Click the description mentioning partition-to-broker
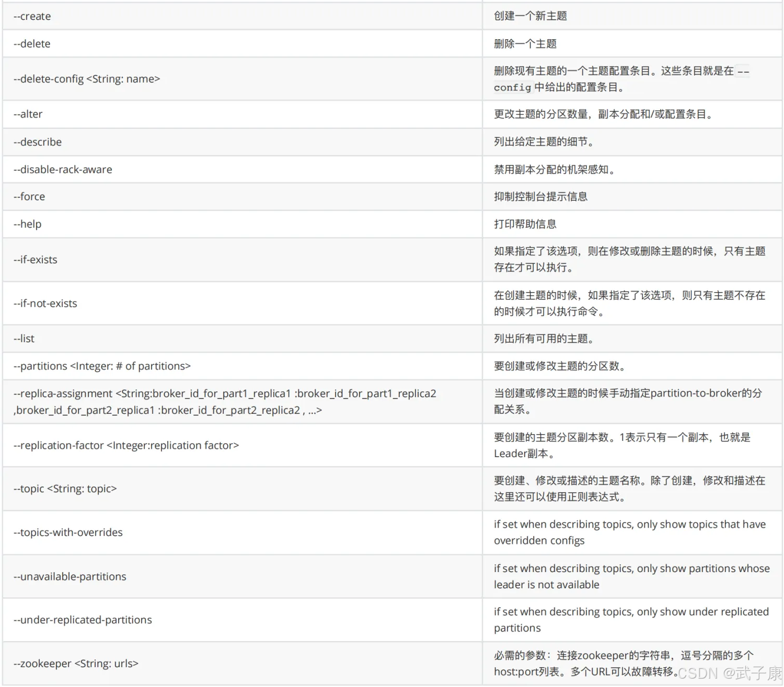 (628, 401)
